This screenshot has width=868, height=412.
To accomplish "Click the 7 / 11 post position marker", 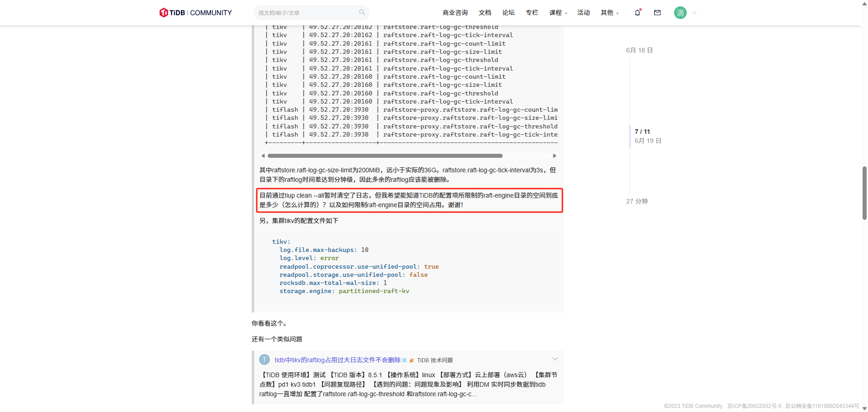I will click(642, 132).
